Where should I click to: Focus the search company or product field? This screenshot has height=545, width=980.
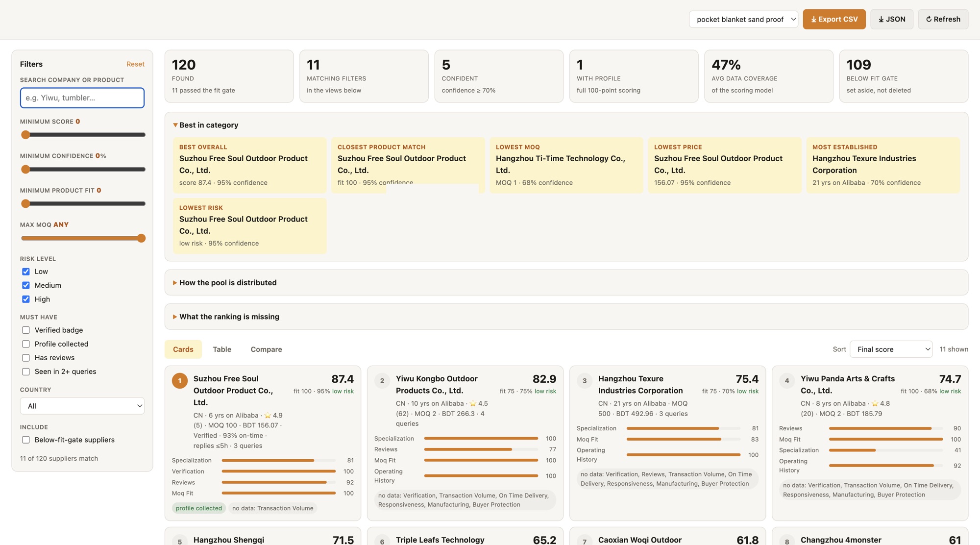tap(82, 98)
